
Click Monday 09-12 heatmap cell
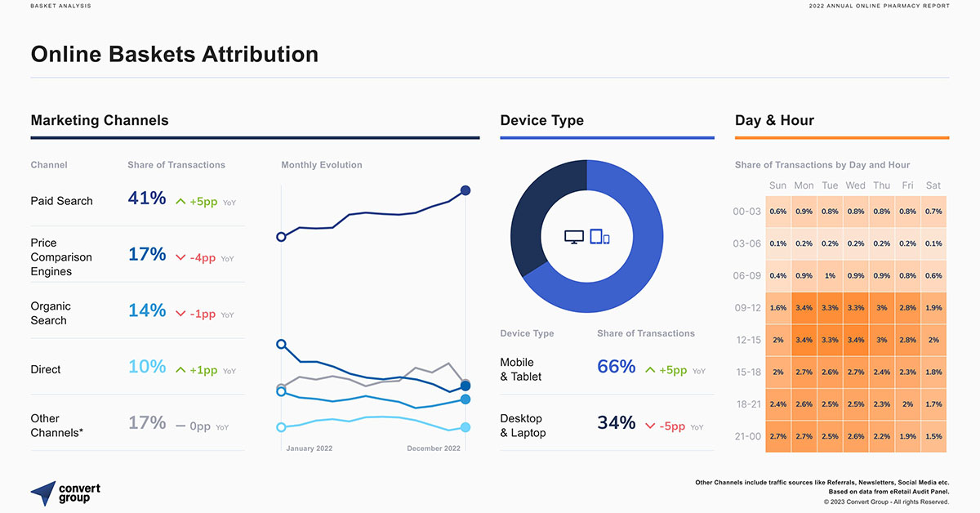tap(804, 308)
